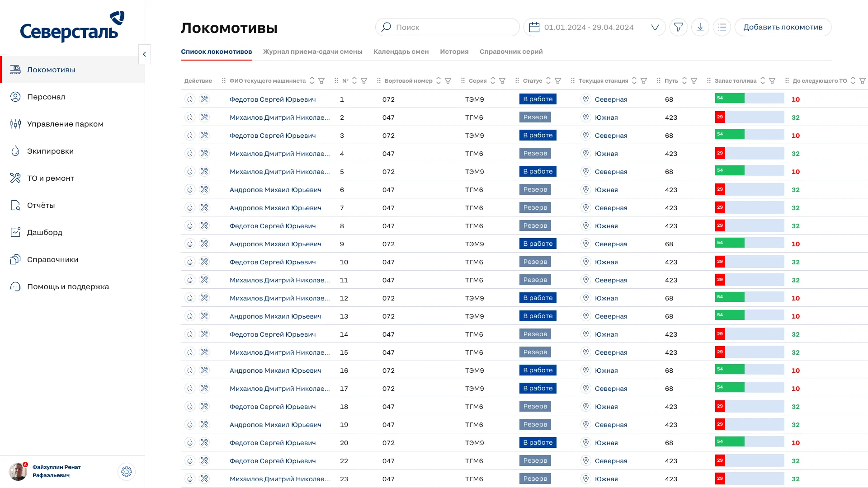Sort by Текущая станция arrows
868x488 pixels.
click(634, 80)
